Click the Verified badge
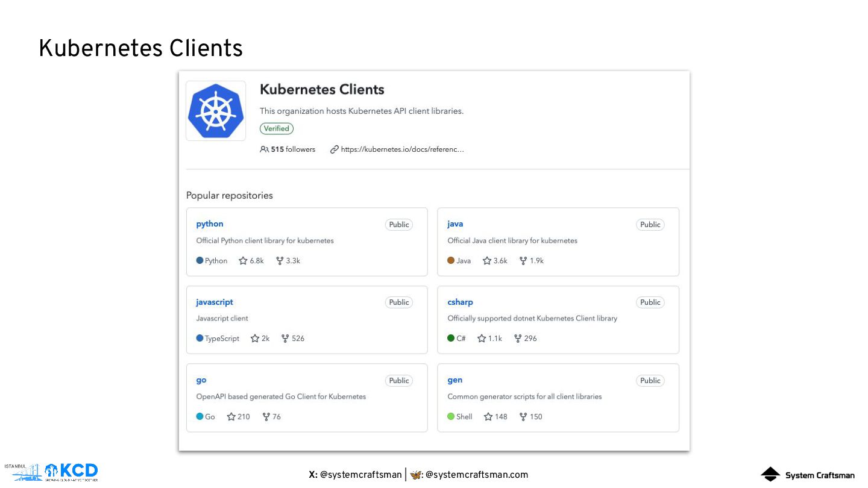Screen dimensions: 868x488 tap(277, 128)
